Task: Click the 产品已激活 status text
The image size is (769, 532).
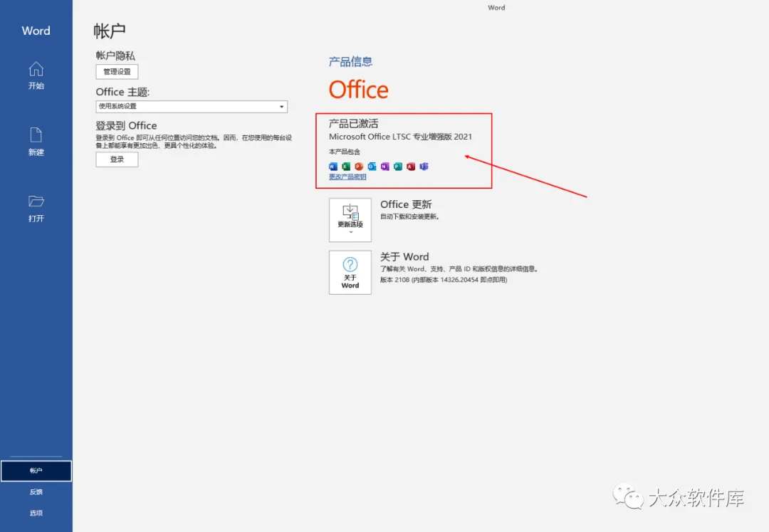Action: (x=354, y=123)
